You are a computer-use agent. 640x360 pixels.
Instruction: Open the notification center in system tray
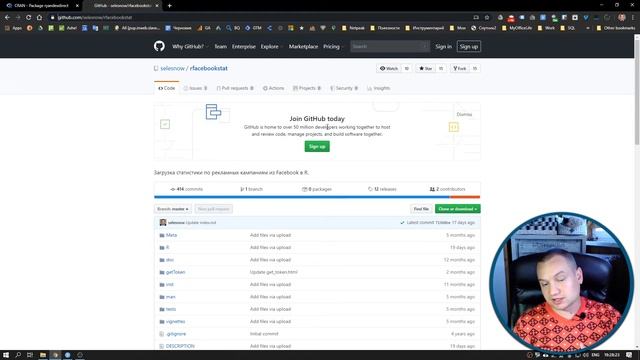(629, 355)
